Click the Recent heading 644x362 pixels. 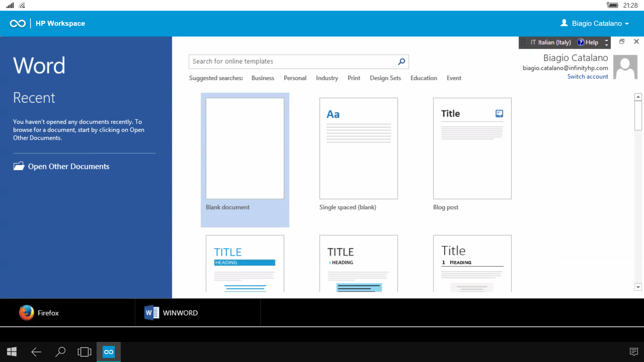pyautogui.click(x=34, y=98)
